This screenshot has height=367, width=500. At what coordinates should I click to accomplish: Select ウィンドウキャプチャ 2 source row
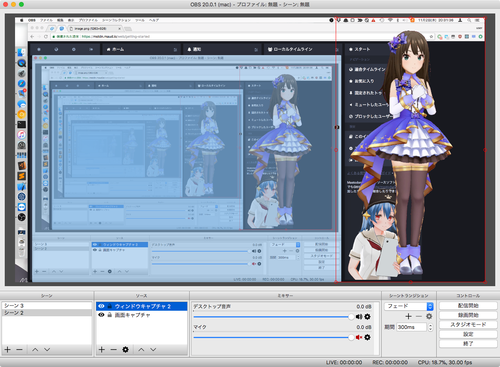point(142,306)
